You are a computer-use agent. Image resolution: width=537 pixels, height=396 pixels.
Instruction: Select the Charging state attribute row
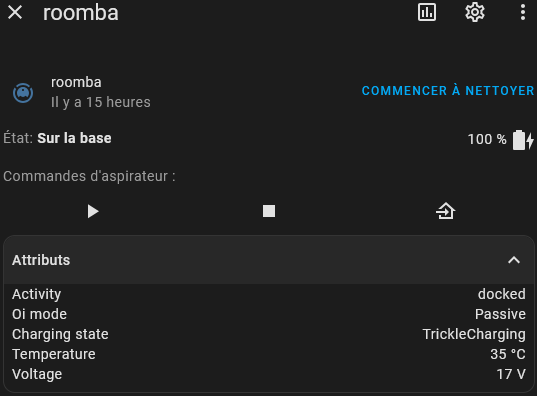click(x=269, y=334)
